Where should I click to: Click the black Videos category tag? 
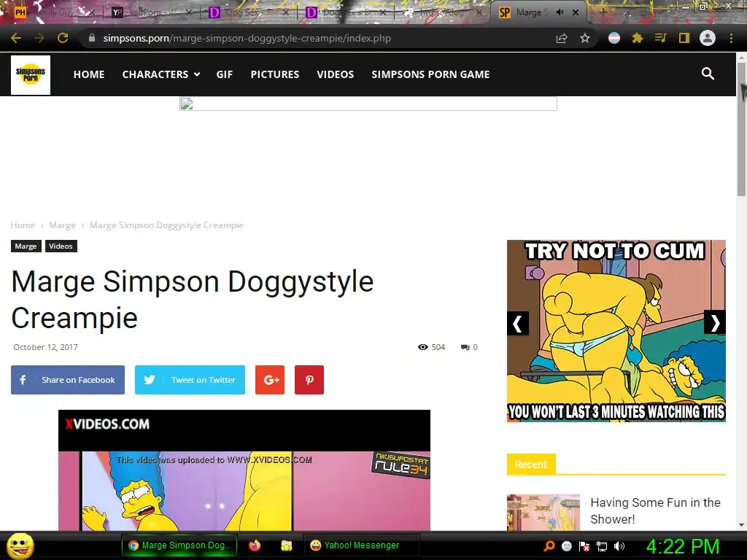click(61, 246)
